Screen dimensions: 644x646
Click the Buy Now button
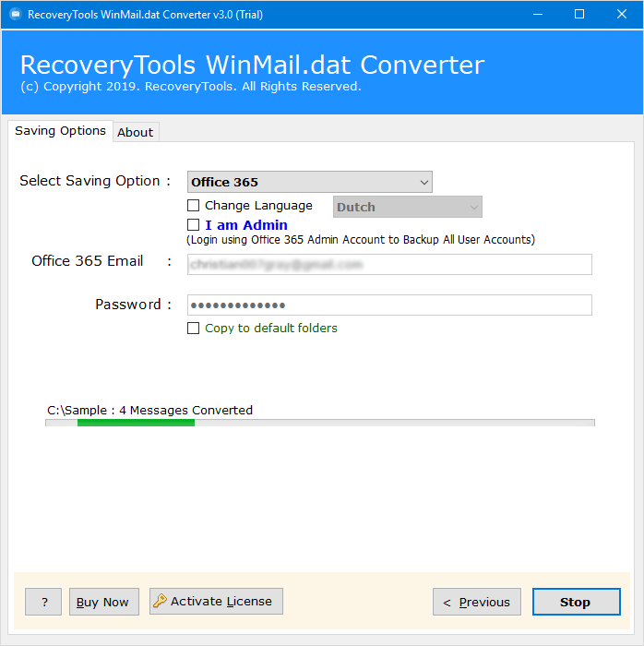(x=103, y=602)
